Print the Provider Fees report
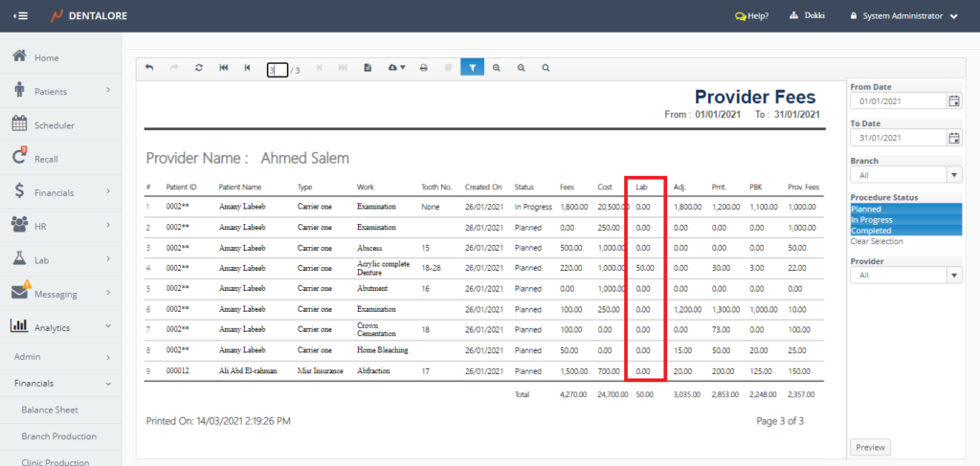Viewport: 980px width, 466px height. pos(423,68)
